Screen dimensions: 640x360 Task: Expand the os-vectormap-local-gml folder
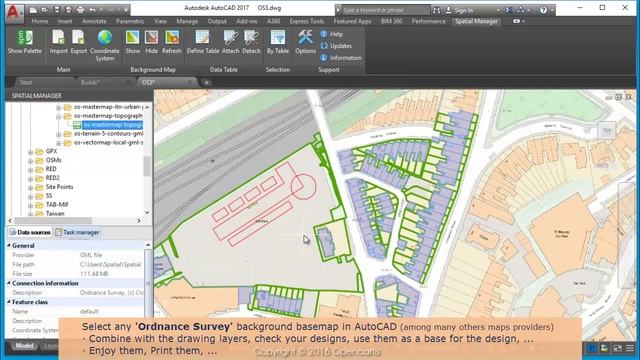(x=58, y=143)
